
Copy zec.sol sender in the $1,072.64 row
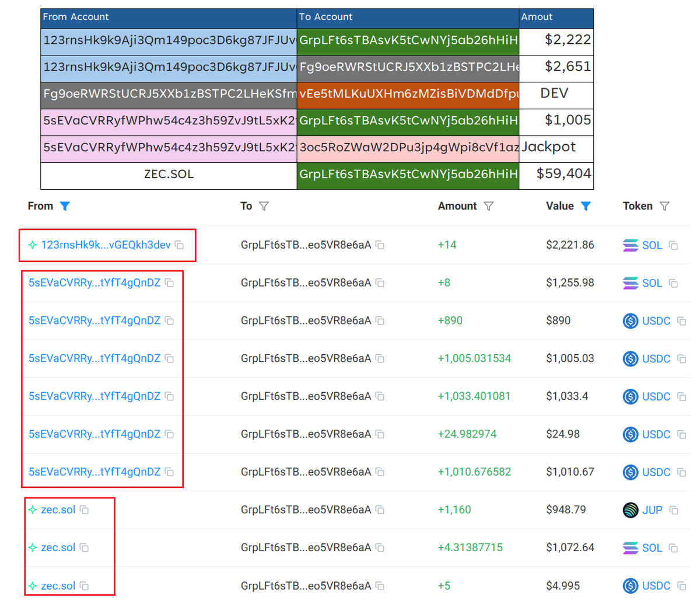tap(84, 548)
